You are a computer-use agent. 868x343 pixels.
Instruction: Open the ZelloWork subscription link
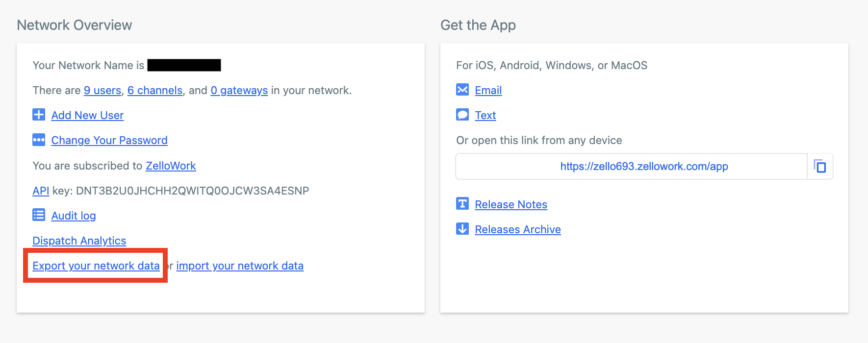click(x=171, y=166)
